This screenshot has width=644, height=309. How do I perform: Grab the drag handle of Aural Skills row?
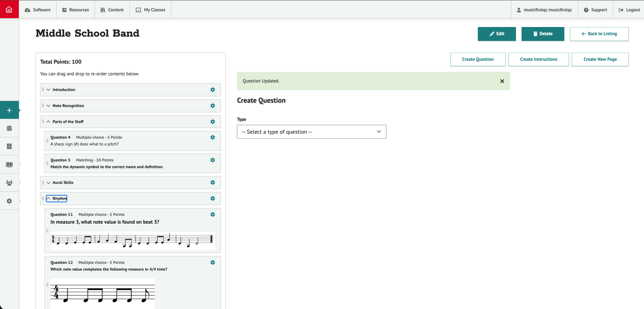[x=43, y=182]
